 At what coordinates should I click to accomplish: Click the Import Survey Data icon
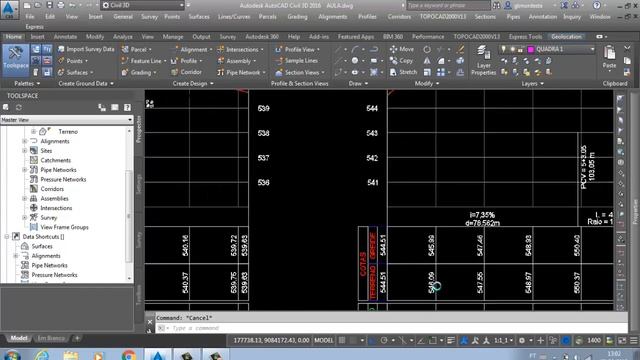[x=61, y=49]
